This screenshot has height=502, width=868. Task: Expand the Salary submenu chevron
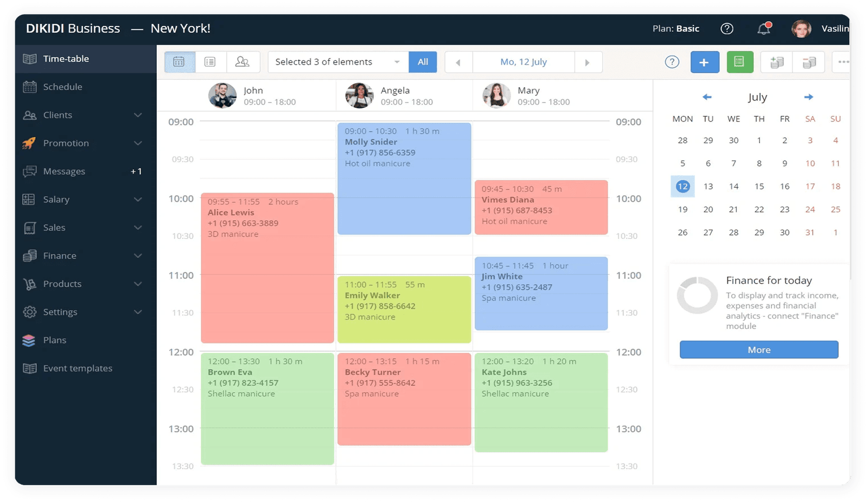pyautogui.click(x=138, y=200)
